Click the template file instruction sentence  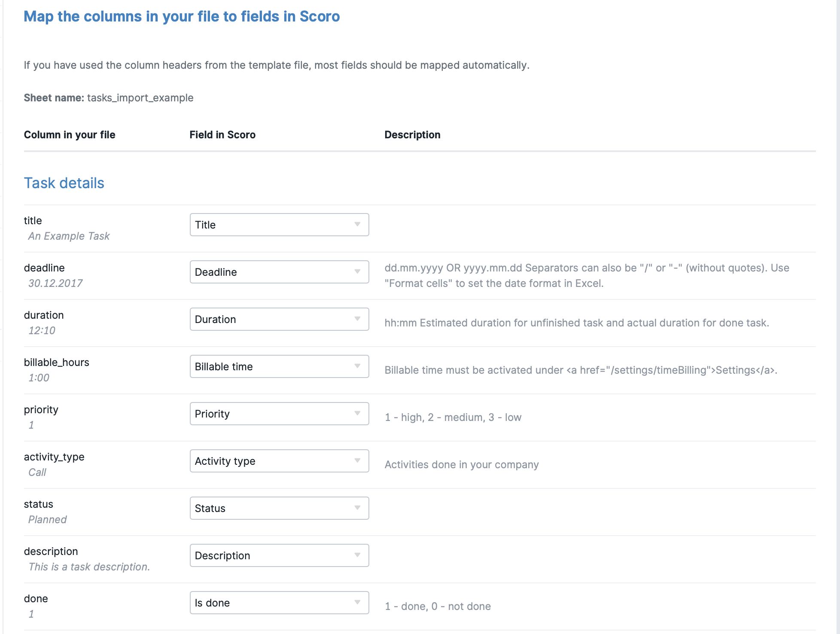pos(277,65)
